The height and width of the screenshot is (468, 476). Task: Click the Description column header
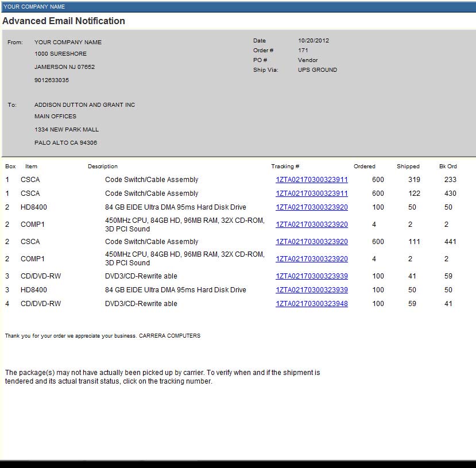[x=103, y=167]
